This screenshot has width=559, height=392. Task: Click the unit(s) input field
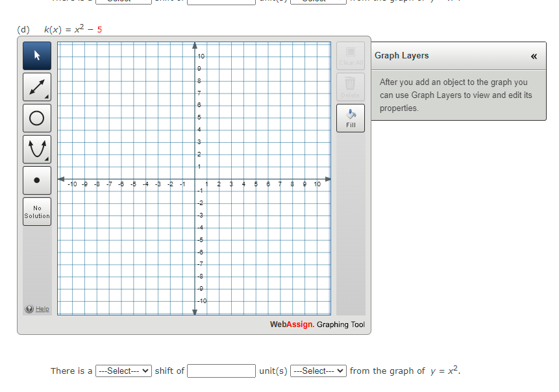tap(221, 371)
